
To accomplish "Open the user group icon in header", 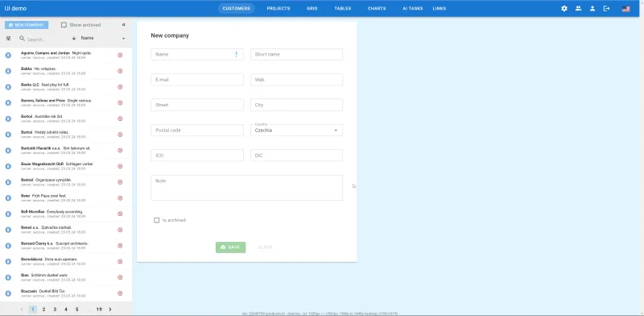I will point(578,8).
